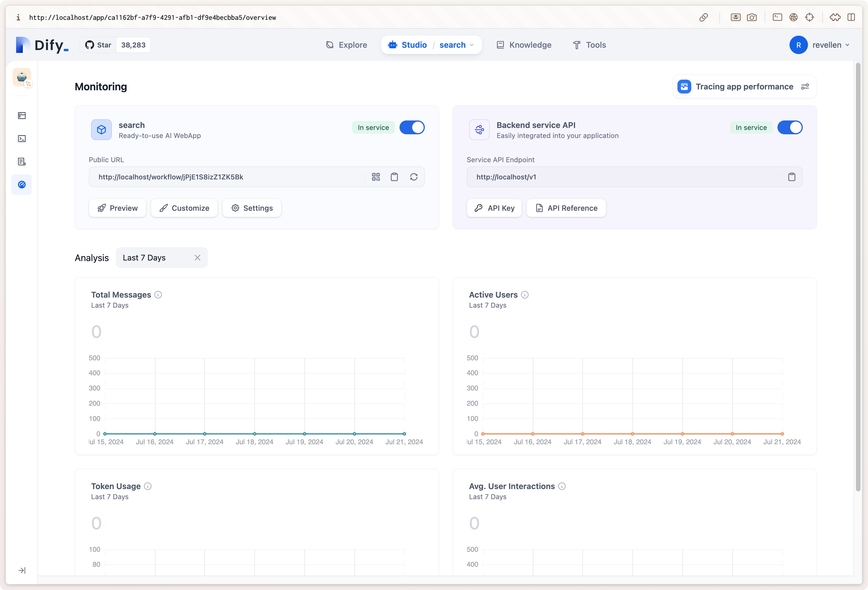Image resolution: width=868 pixels, height=590 pixels.
Task: Copy the Service API Endpoint
Action: click(792, 177)
